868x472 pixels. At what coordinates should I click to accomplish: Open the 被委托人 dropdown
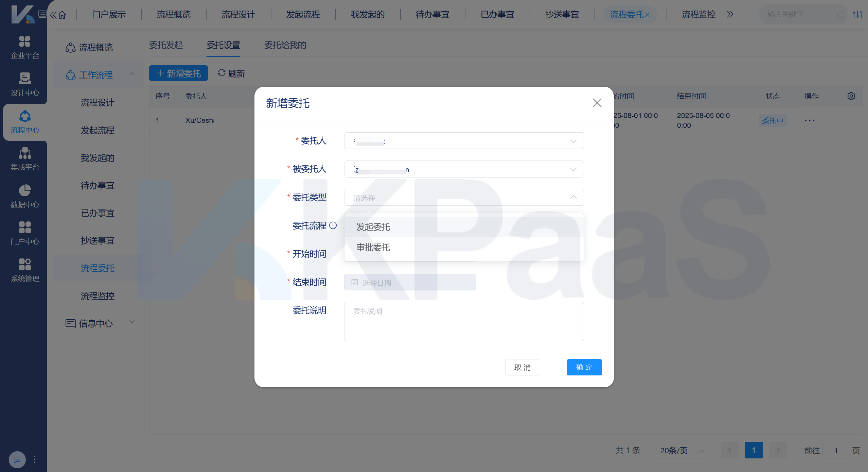point(464,169)
